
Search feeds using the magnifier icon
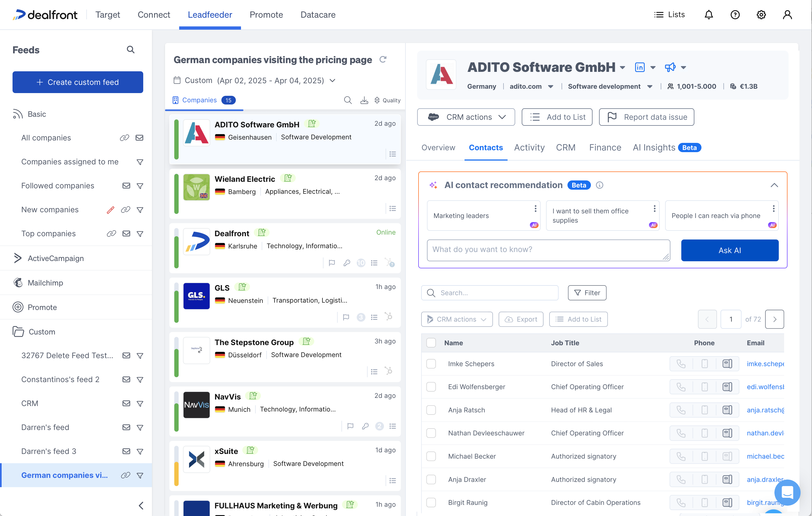tap(130, 50)
